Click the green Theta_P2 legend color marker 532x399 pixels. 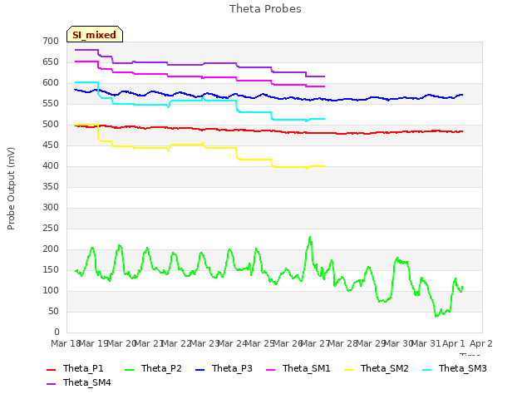(x=130, y=369)
